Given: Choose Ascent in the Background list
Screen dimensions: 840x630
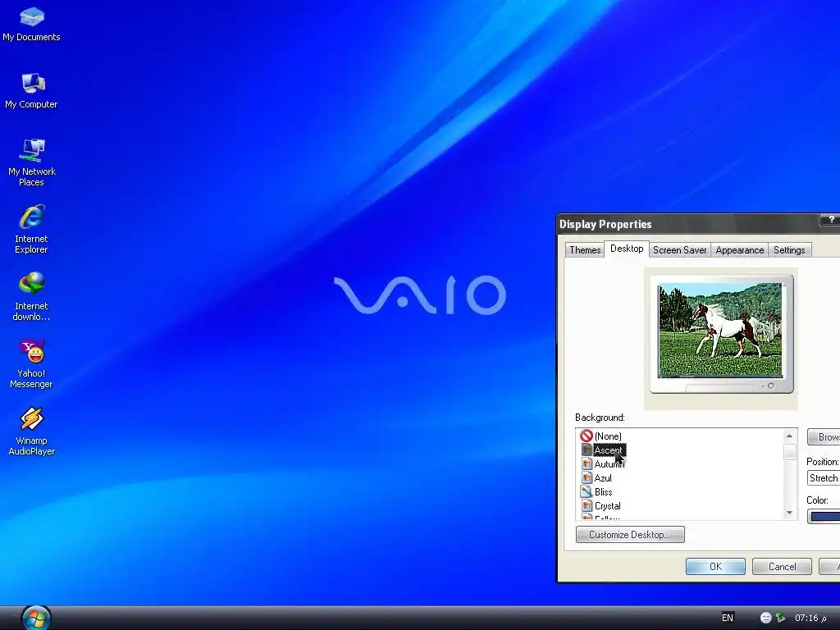Looking at the screenshot, I should click(x=609, y=450).
